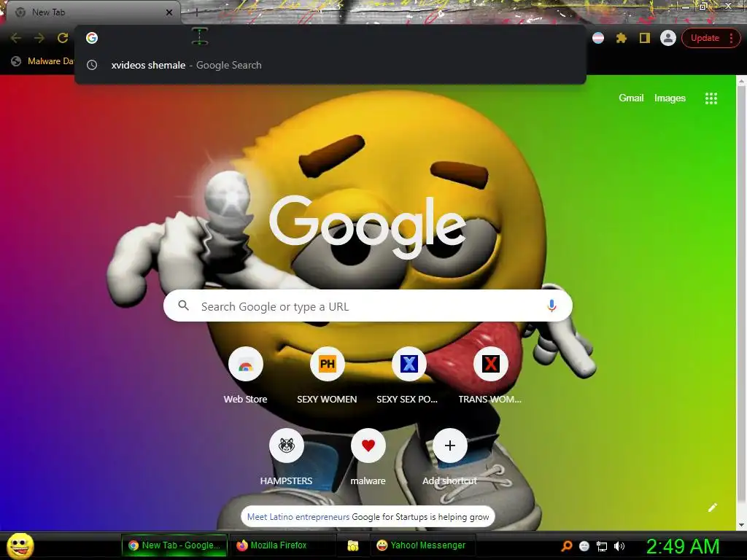Click the red Update button
Screen dimensions: 747x560
coord(705,38)
